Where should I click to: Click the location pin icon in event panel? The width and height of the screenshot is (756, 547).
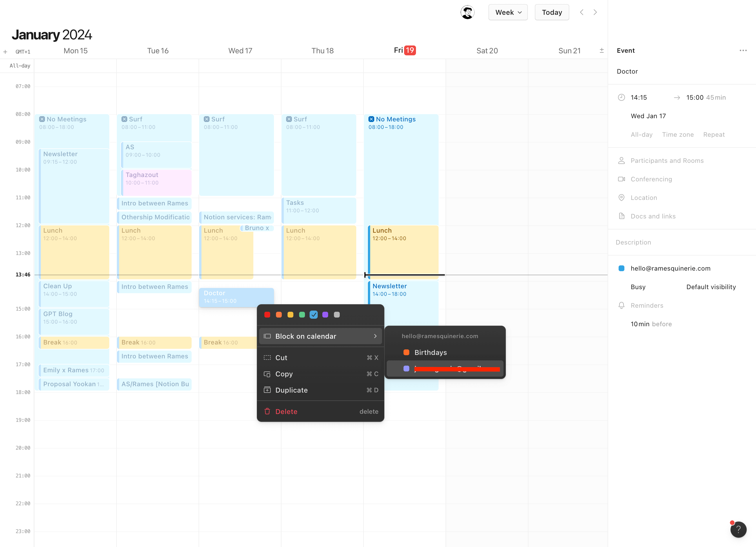[621, 197]
